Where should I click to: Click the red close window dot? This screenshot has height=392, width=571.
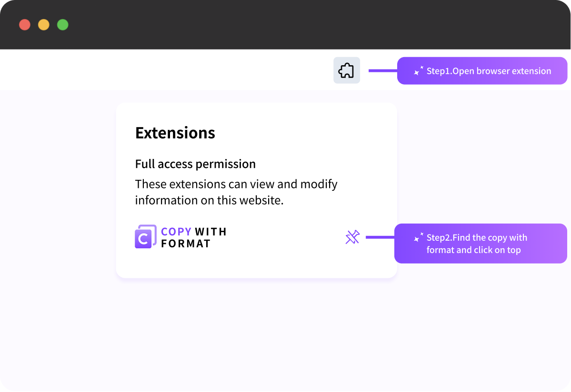point(25,25)
